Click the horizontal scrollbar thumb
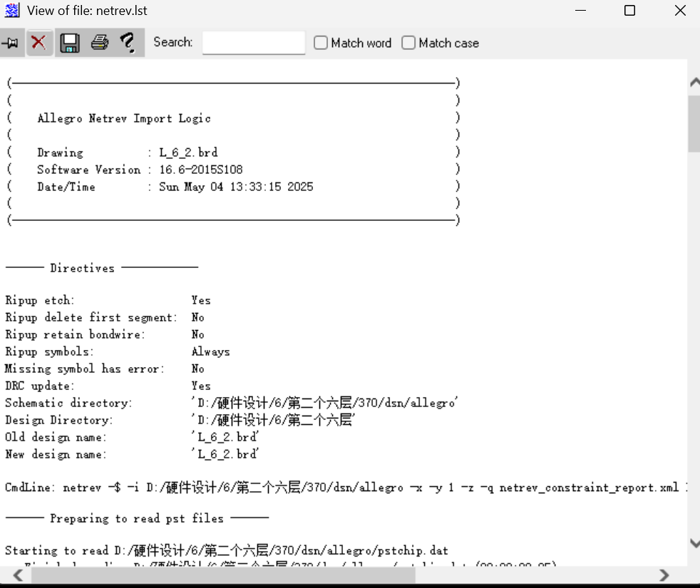This screenshot has width=700, height=588. tap(223, 575)
